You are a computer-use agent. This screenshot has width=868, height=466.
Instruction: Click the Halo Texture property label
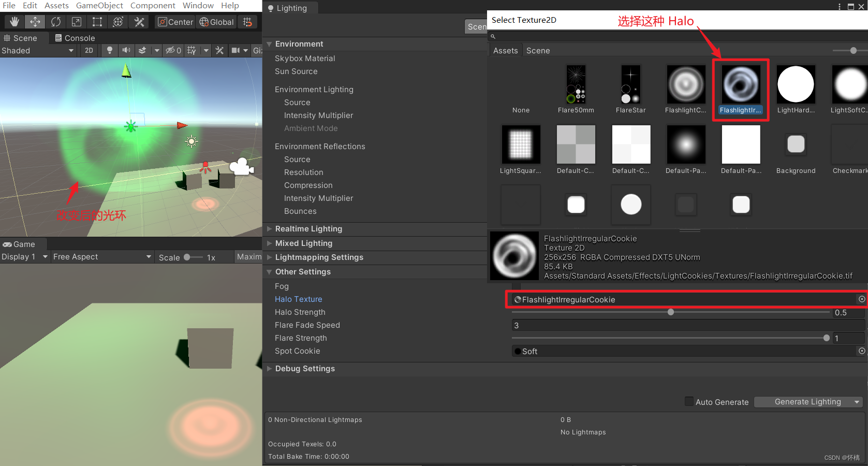298,299
